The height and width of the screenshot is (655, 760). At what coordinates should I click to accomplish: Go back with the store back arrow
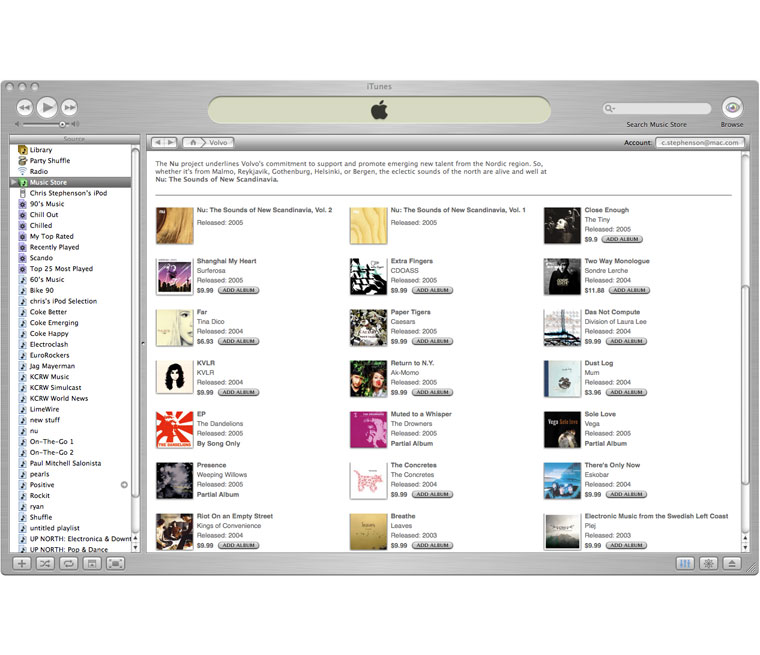158,143
